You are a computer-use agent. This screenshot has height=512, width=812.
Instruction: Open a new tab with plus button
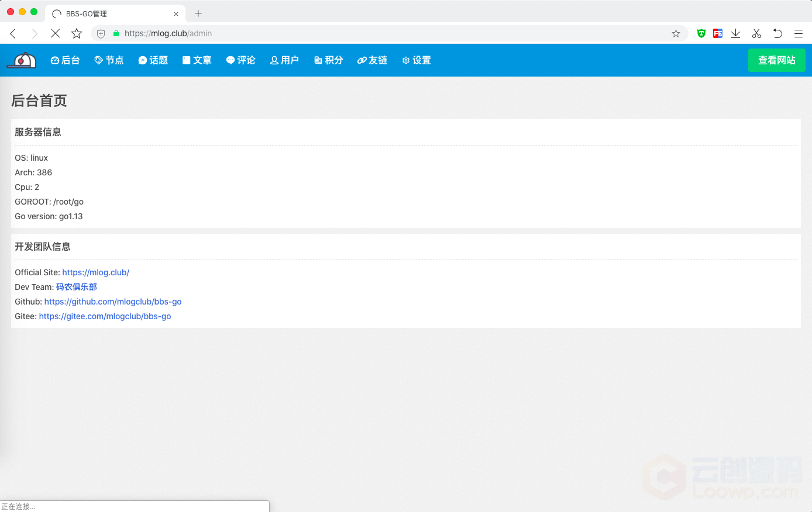click(x=198, y=13)
